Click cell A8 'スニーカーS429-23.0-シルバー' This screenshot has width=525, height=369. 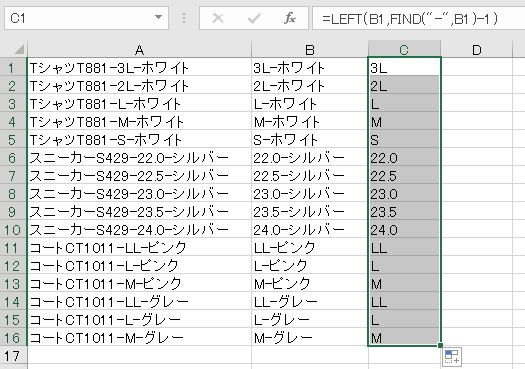coord(139,194)
